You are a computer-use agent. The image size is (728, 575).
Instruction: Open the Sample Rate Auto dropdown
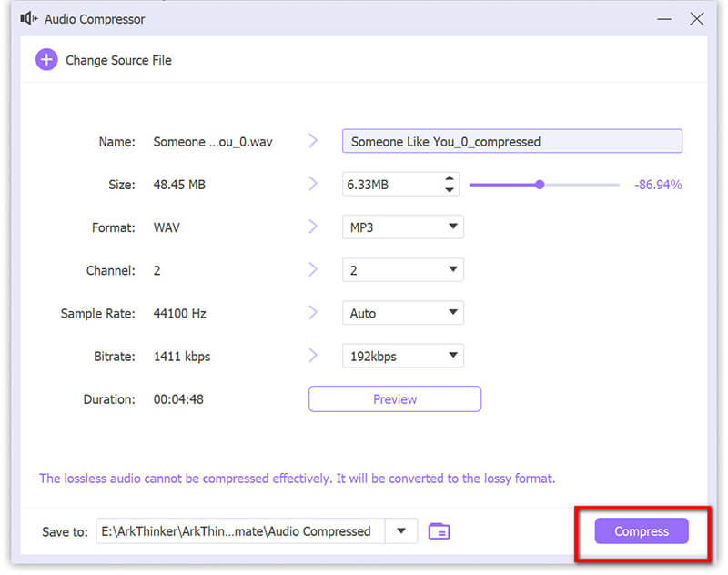coord(402,313)
